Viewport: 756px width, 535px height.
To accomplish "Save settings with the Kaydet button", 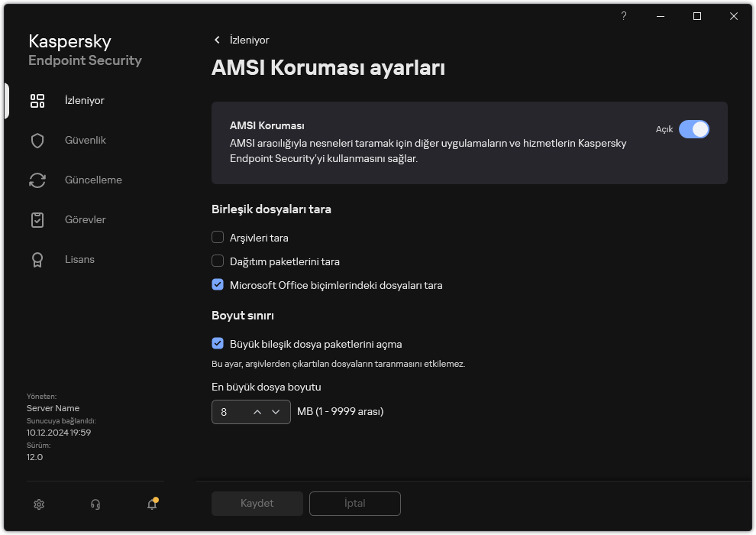I will tap(257, 503).
